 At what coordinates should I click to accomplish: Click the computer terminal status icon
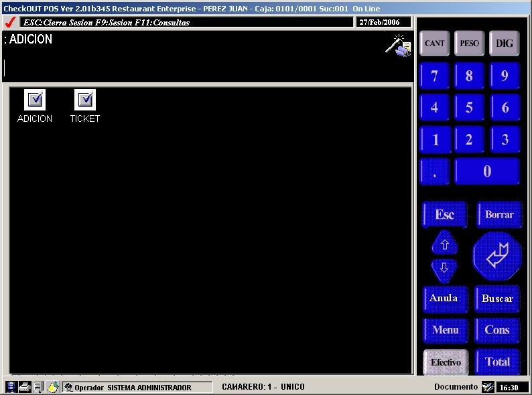coord(39,387)
